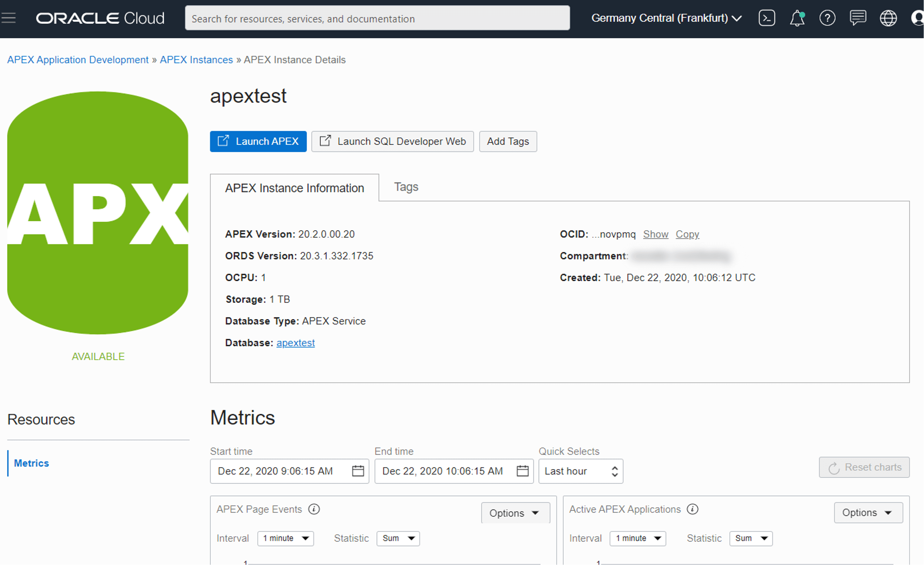The width and height of the screenshot is (924, 565).
Task: Click the Oracle Cloud logo
Action: [x=100, y=18]
